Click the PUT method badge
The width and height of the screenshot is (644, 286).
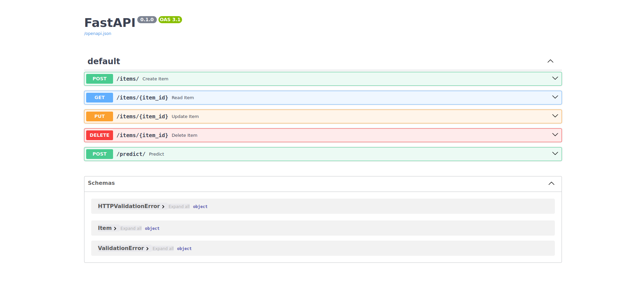point(100,116)
